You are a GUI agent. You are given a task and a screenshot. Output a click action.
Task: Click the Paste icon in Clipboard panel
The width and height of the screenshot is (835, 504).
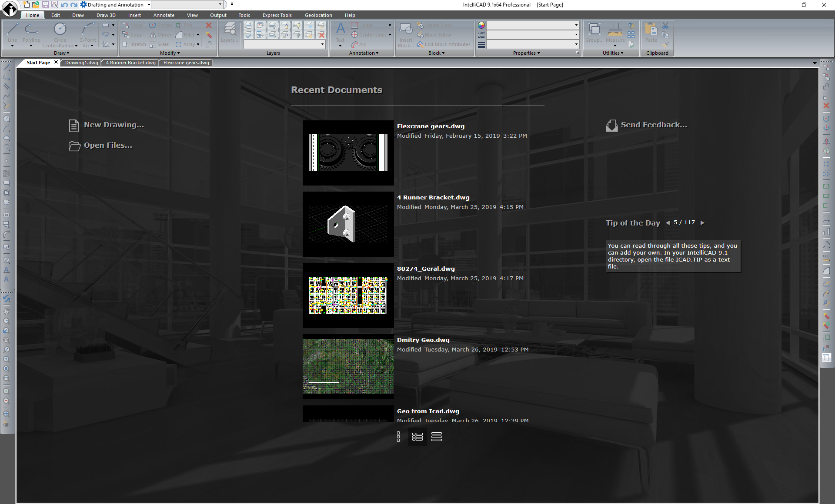pos(651,30)
